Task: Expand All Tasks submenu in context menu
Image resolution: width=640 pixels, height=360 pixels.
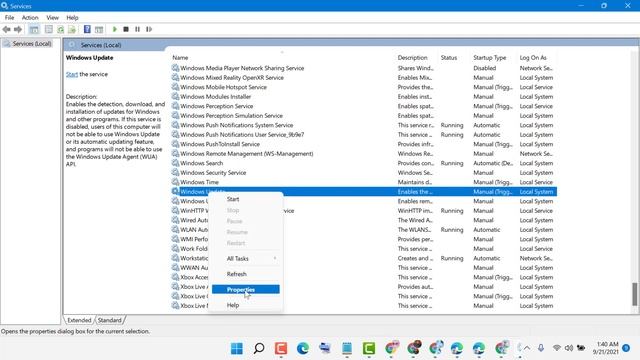Action: 246,258
